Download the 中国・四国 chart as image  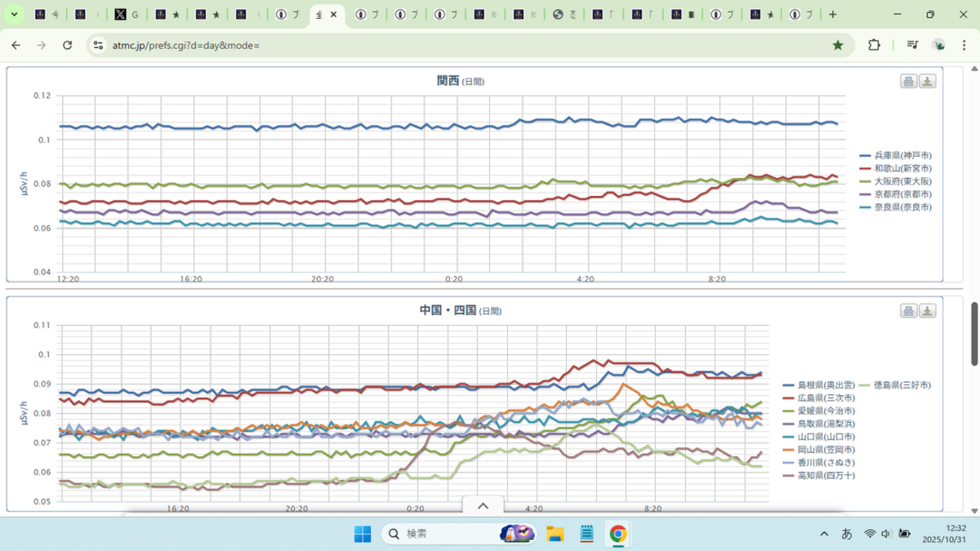(x=928, y=311)
